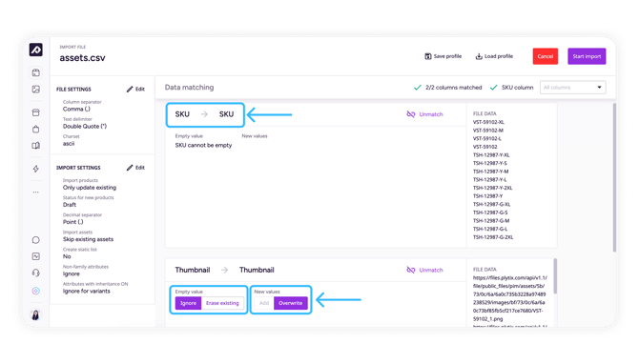Image resolution: width=639 pixels, height=364 pixels.
Task: Click file data value TSH-12987-G-XL
Action: coord(491,205)
